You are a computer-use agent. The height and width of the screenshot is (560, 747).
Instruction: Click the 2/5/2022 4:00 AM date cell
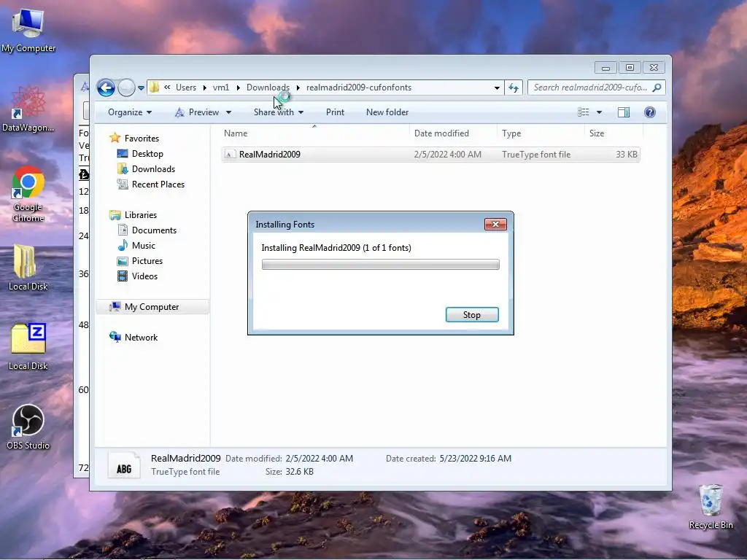(447, 155)
